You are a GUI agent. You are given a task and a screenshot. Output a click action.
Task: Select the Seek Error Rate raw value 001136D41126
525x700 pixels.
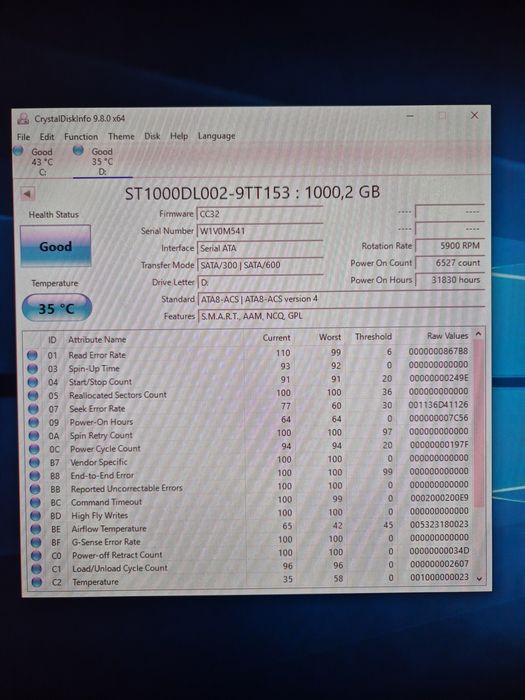(x=438, y=404)
